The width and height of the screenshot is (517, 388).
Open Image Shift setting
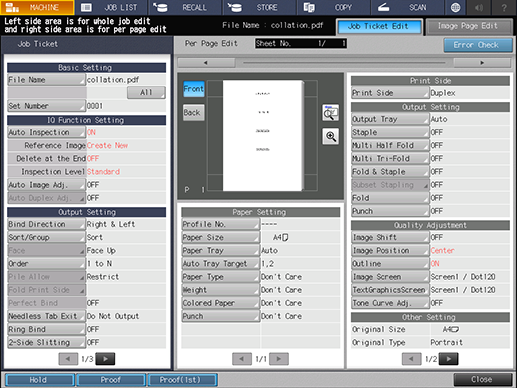coord(390,237)
